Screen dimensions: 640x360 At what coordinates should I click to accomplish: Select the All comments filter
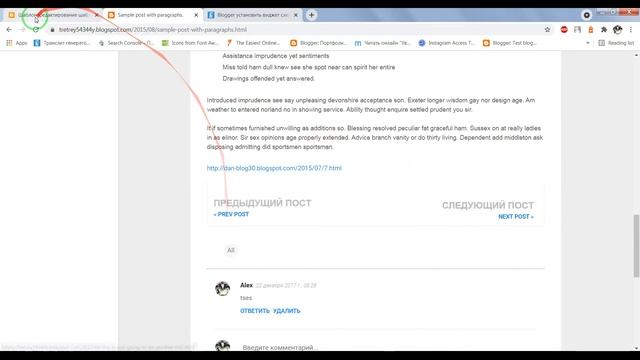coord(231,250)
